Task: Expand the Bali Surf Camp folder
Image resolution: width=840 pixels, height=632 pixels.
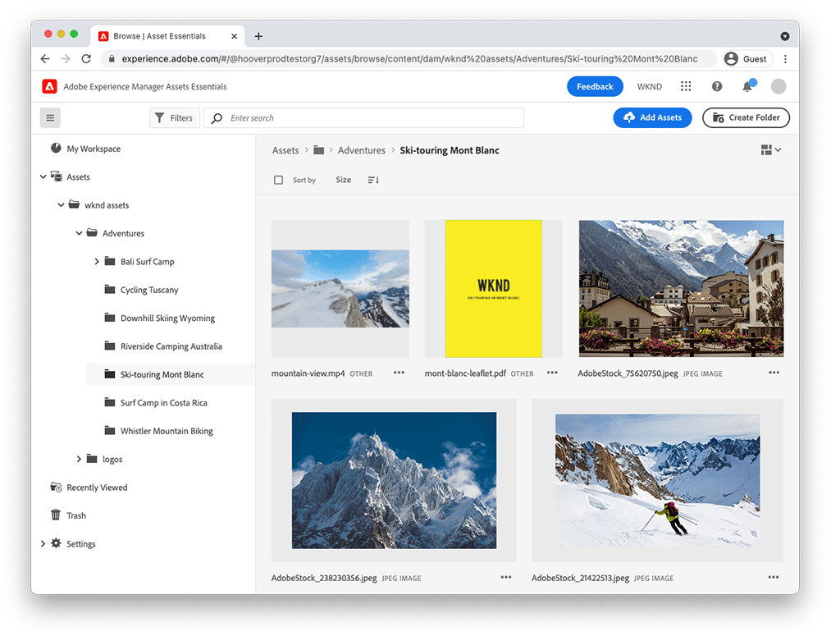Action: pos(97,261)
